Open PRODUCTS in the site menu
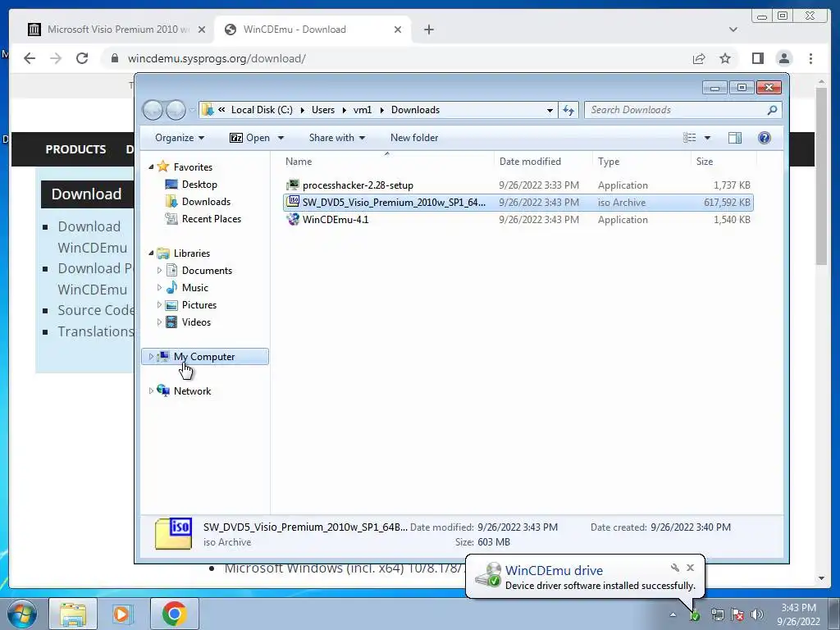840x630 pixels. (75, 149)
